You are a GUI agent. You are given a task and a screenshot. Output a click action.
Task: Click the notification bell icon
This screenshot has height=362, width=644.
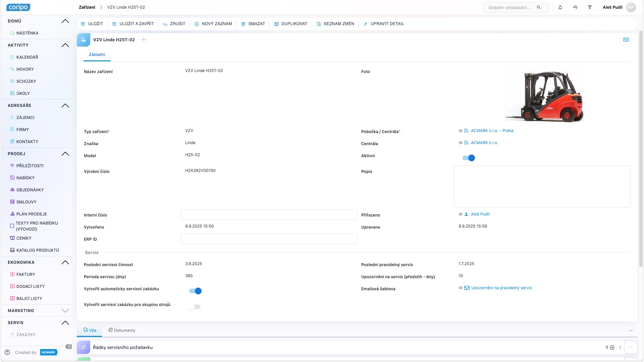point(560,7)
